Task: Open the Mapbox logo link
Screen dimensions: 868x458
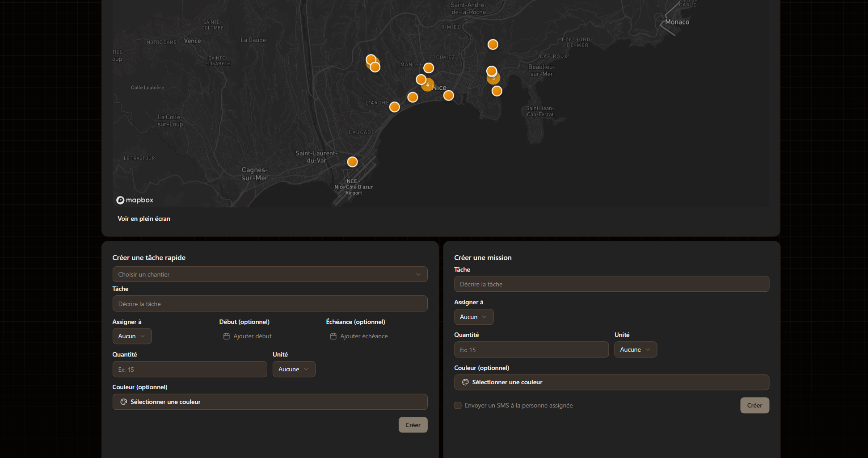Action: click(x=135, y=200)
